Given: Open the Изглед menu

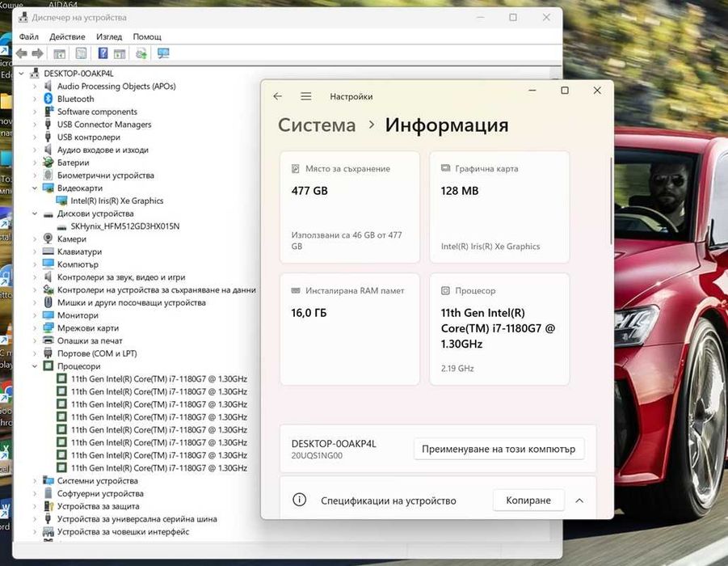Looking at the screenshot, I should 109,36.
